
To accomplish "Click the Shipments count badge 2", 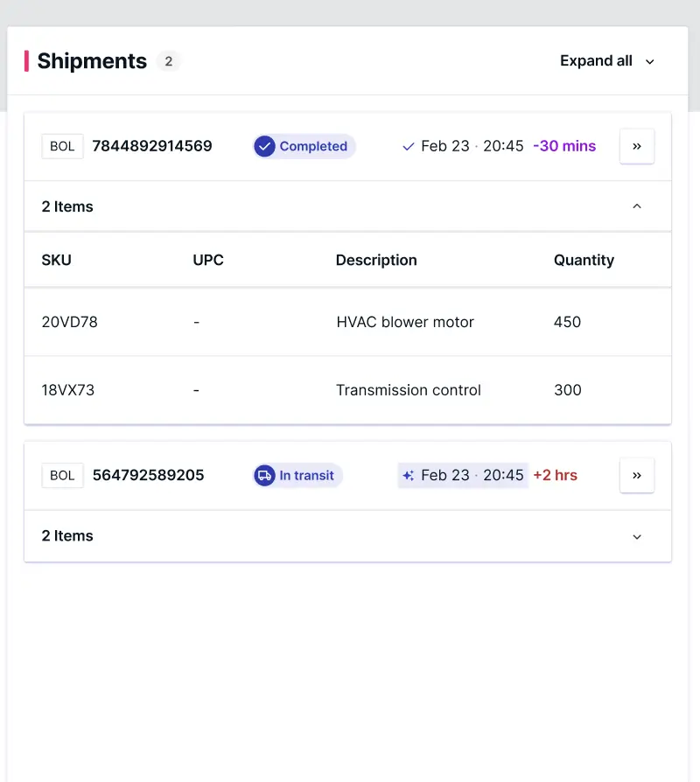I will 169,61.
